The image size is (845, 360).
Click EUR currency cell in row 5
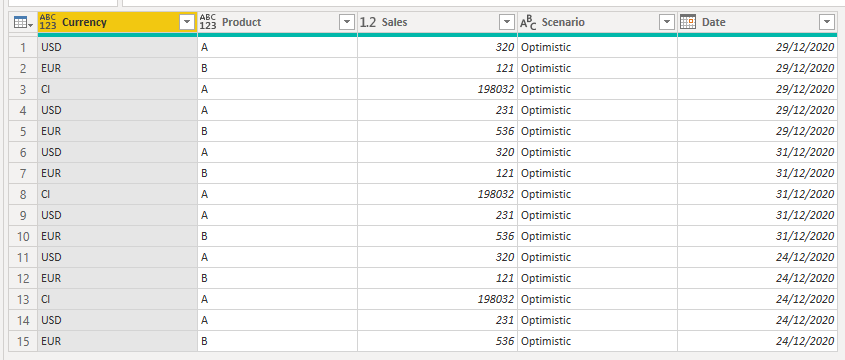pyautogui.click(x=117, y=131)
